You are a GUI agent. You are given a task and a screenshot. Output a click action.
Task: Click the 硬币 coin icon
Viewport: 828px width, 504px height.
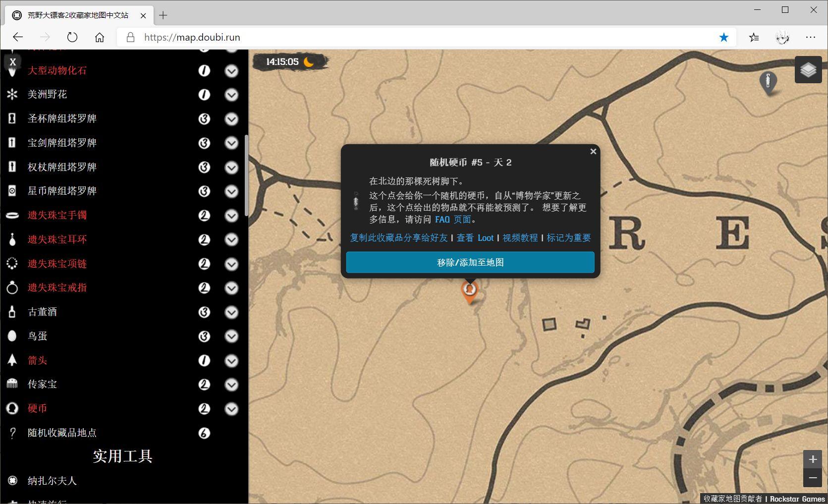tap(12, 408)
